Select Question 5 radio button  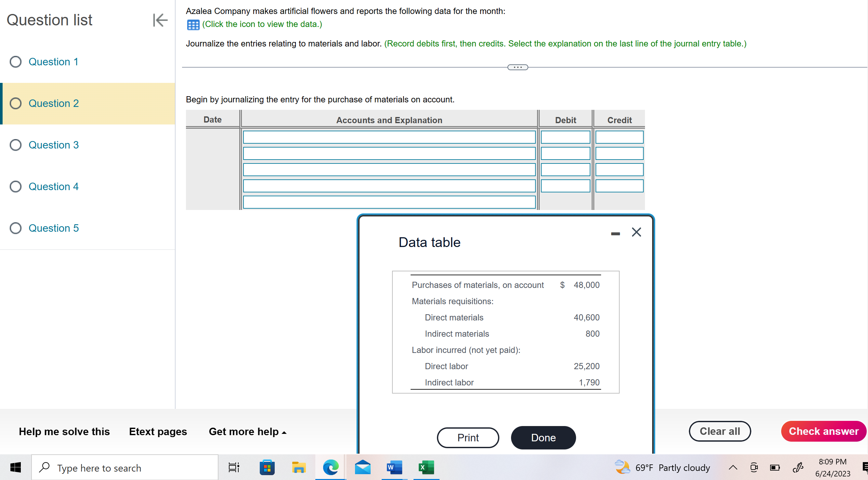coord(16,228)
